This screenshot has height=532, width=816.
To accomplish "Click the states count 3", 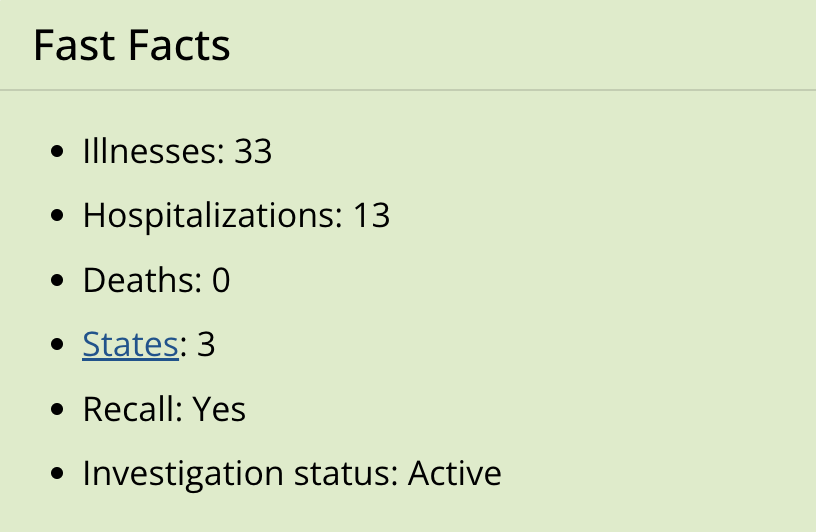I will click(206, 344).
